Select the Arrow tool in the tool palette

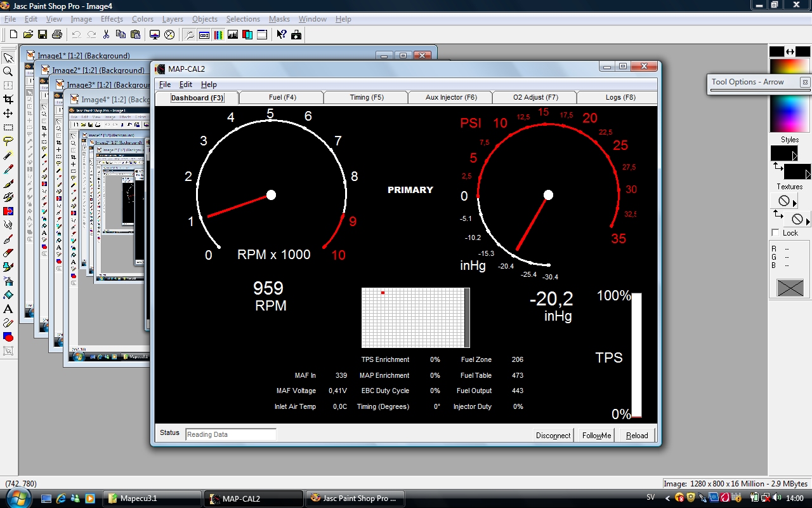8,58
